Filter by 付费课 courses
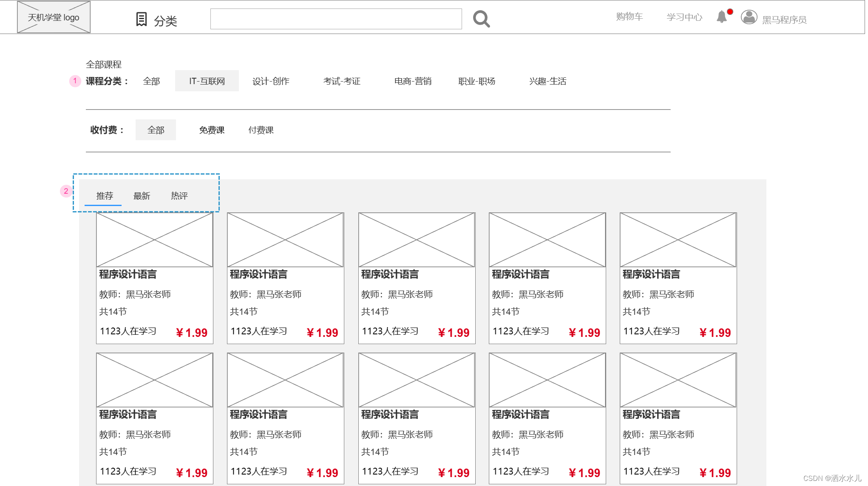868x486 pixels. 261,130
